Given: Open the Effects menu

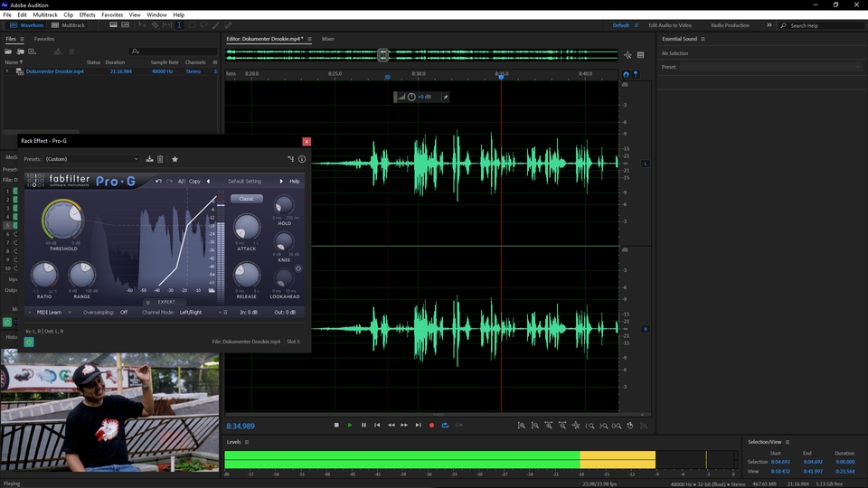Looking at the screenshot, I should (87, 15).
